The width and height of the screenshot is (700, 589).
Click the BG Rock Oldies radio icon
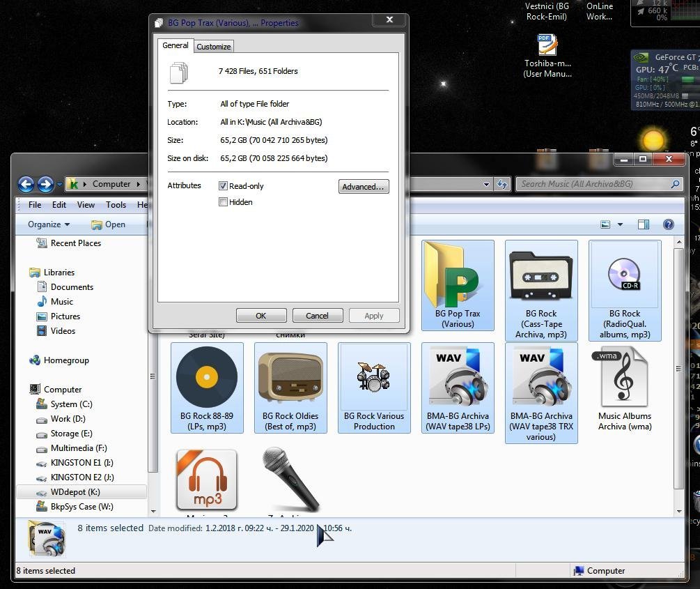pos(290,378)
